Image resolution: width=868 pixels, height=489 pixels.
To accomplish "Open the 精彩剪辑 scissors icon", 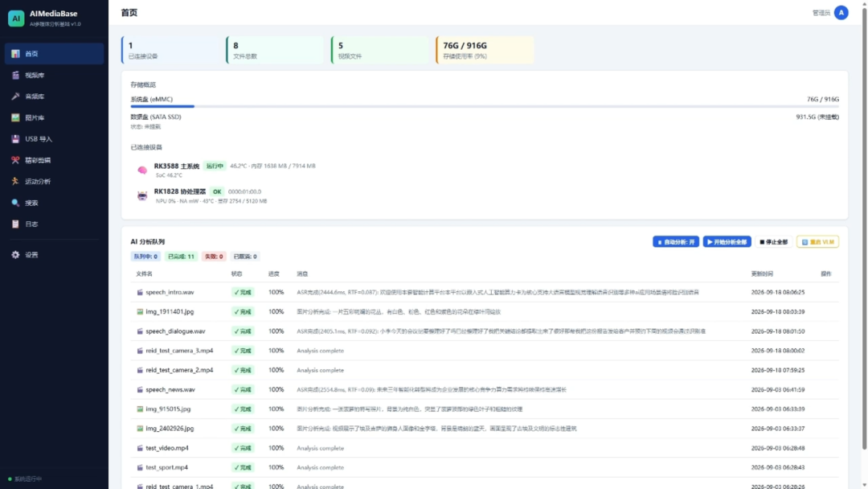I will [x=15, y=160].
